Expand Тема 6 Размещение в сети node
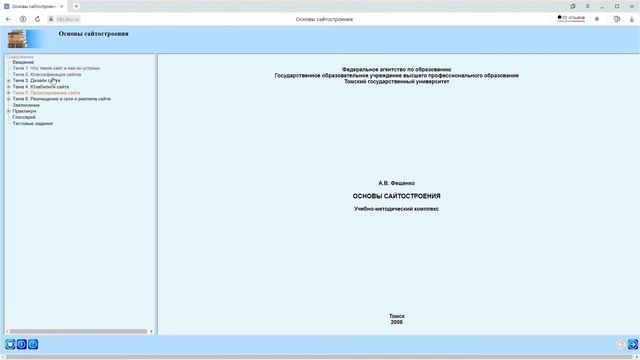The height and width of the screenshot is (360, 640). [x=9, y=99]
